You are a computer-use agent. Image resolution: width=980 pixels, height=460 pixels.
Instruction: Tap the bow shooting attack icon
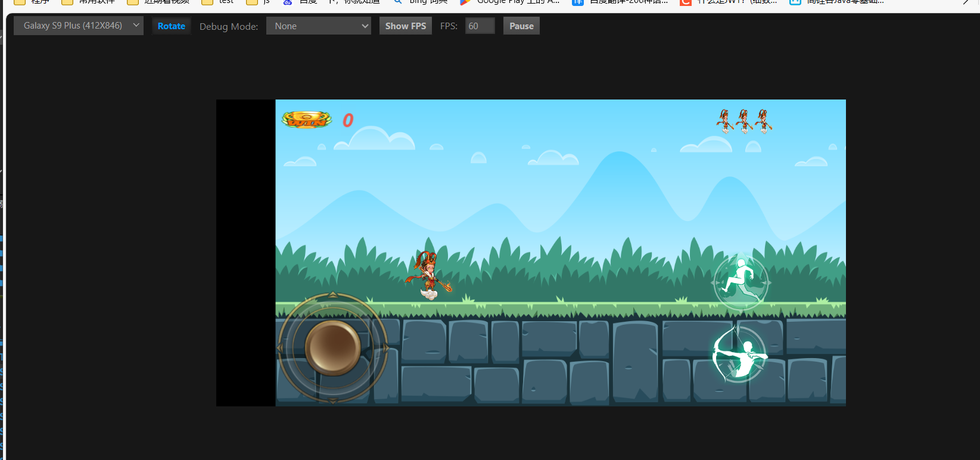click(739, 355)
